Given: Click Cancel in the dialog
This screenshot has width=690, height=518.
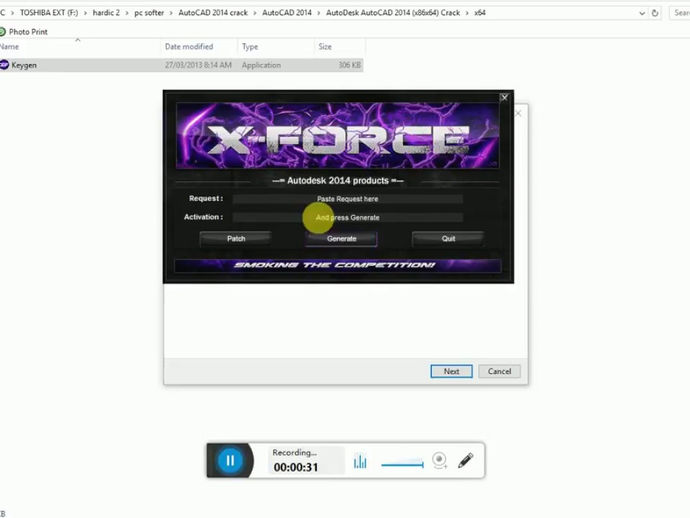Looking at the screenshot, I should click(x=499, y=371).
